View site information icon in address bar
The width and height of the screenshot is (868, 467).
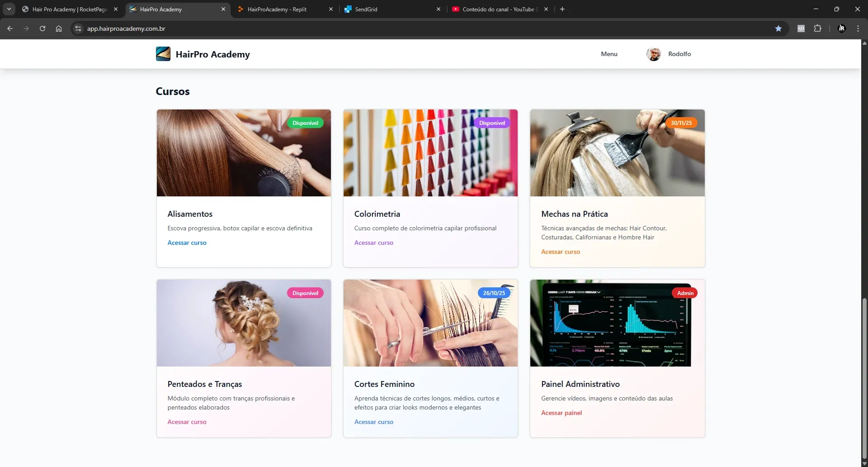[x=78, y=29]
